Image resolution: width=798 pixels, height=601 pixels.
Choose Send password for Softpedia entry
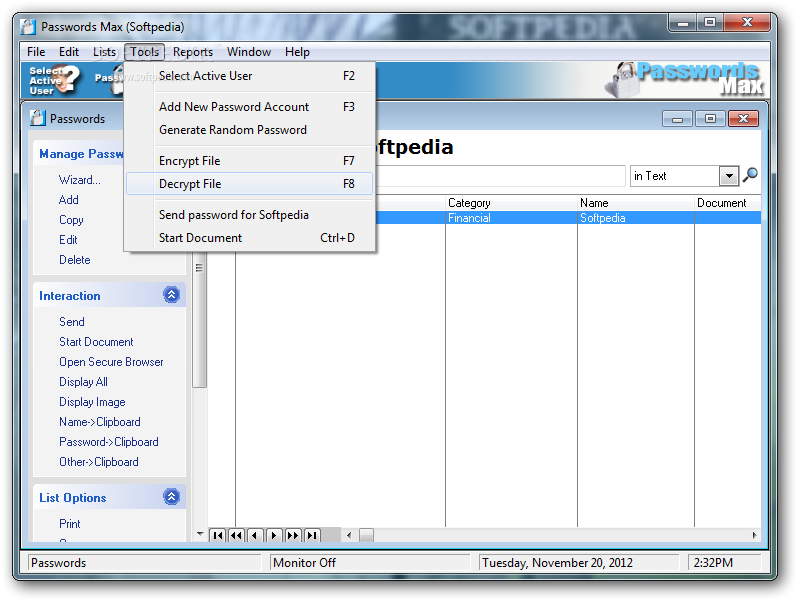point(249,215)
